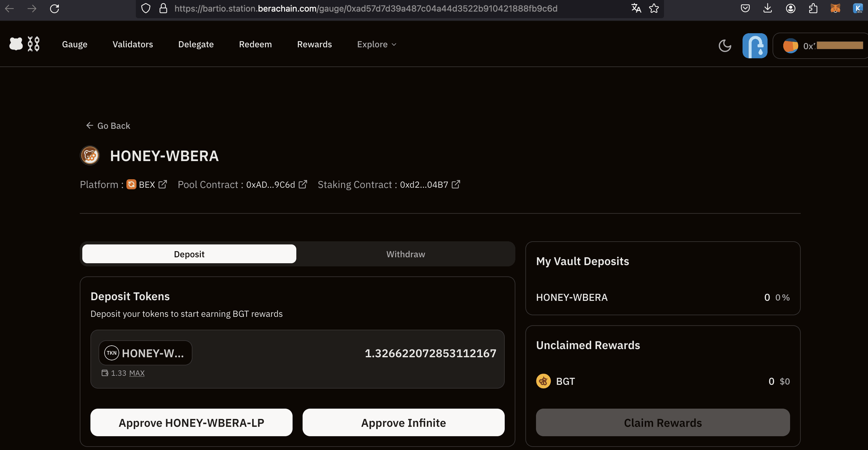868x450 pixels.
Task: Open the Staking Contract external link icon
Action: pyautogui.click(x=456, y=185)
